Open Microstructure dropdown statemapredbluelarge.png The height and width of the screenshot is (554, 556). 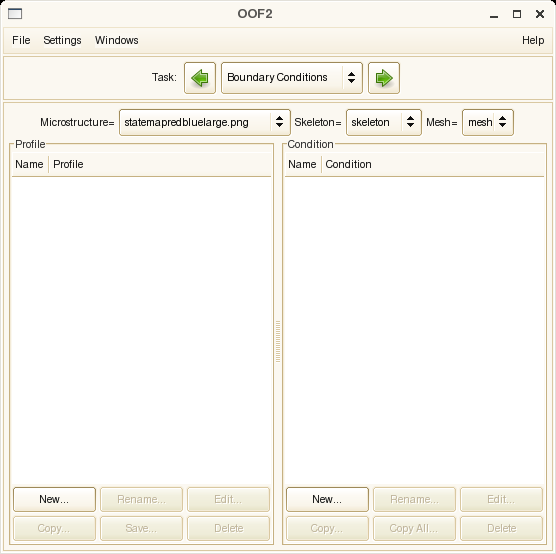click(205, 122)
